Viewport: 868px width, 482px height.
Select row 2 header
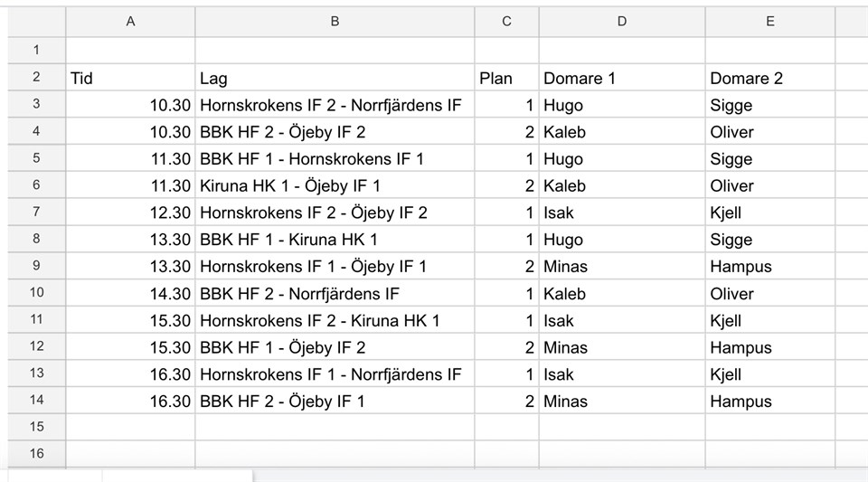point(36,78)
